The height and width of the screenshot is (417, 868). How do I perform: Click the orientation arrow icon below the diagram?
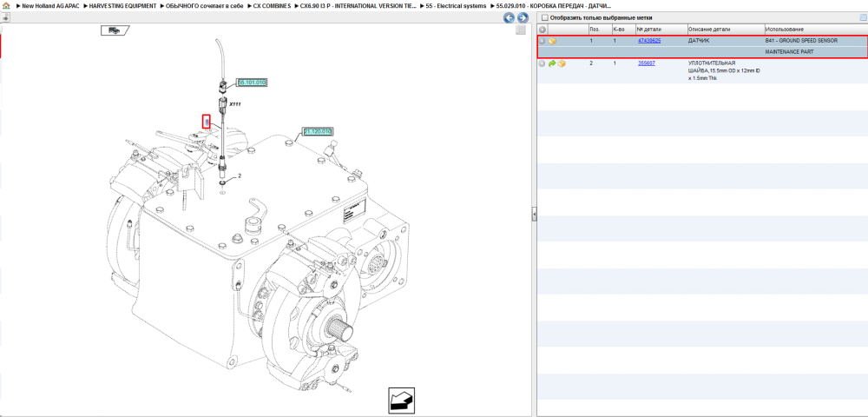click(401, 400)
